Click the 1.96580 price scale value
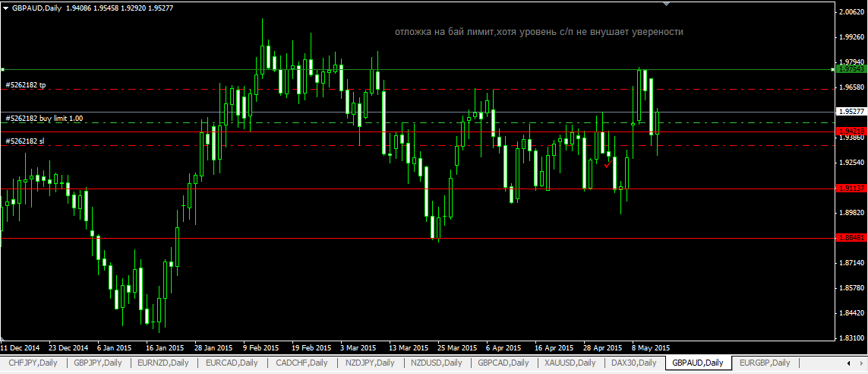Image resolution: width=868 pixels, height=374 pixels. click(x=853, y=87)
